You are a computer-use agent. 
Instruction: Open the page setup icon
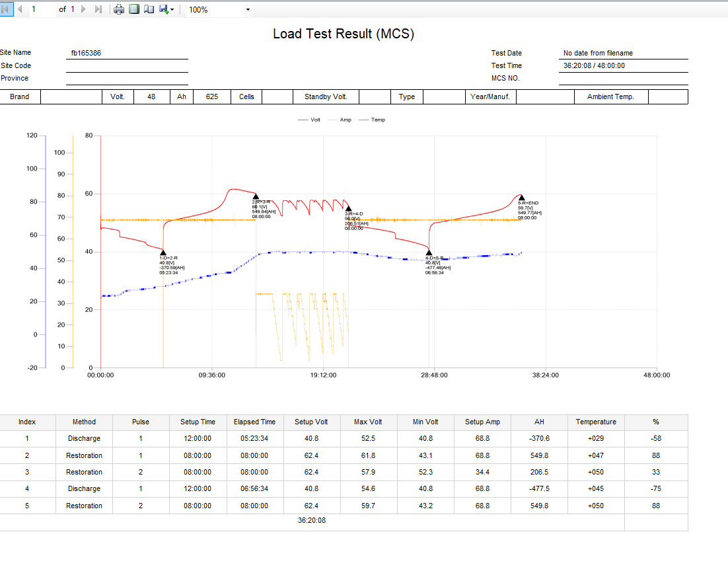point(149,9)
